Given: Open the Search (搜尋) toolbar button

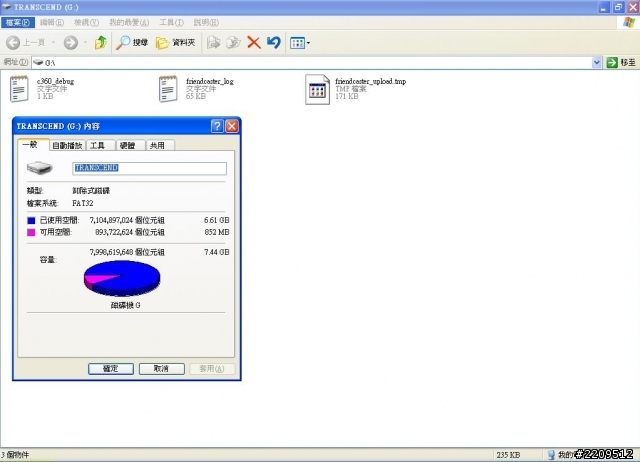Looking at the screenshot, I should point(132,42).
